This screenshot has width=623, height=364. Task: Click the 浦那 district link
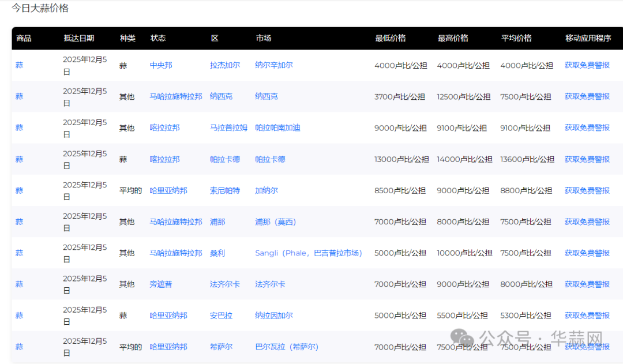217,222
